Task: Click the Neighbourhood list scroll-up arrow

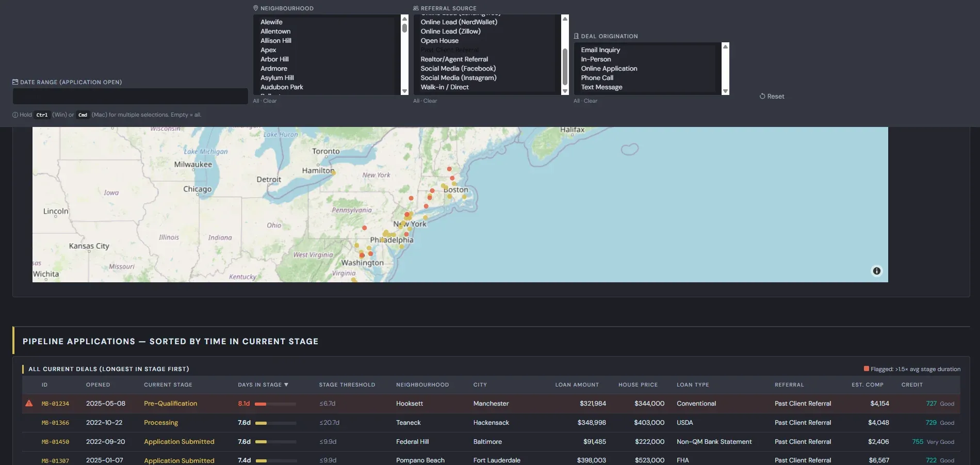Action: point(404,19)
